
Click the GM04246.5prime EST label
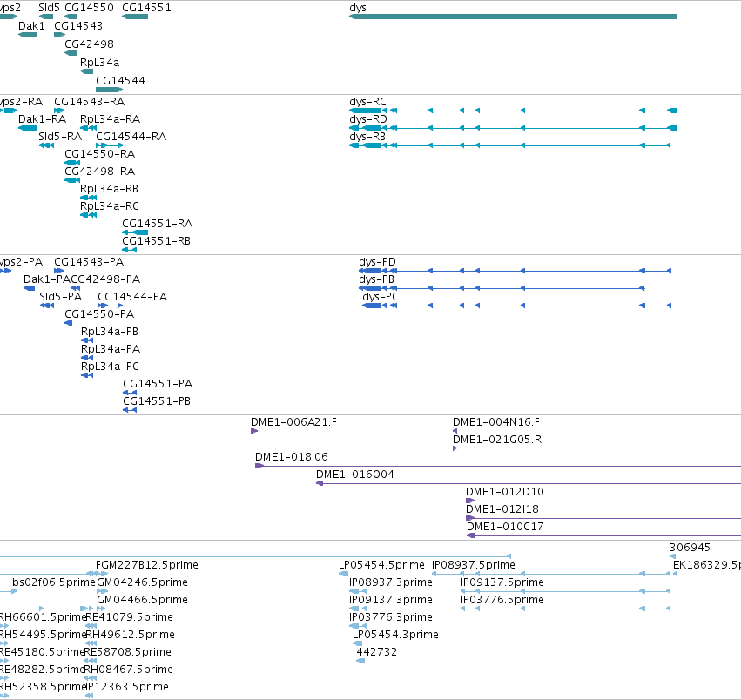coord(142,582)
